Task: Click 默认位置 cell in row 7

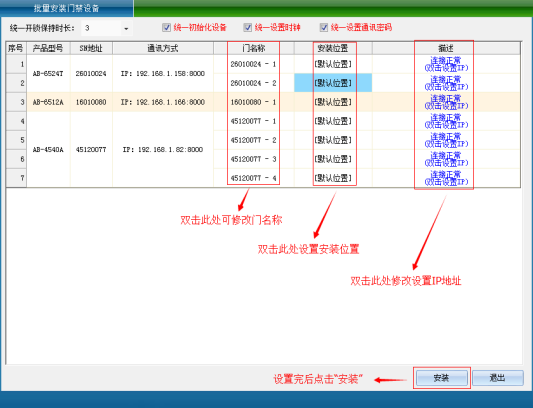Action: (333, 178)
